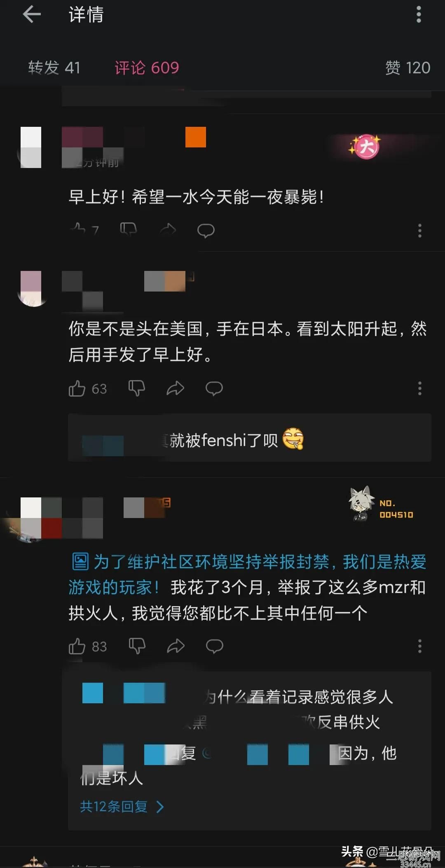Open more options for the 早上好 comment
The width and height of the screenshot is (445, 868).
(x=420, y=231)
